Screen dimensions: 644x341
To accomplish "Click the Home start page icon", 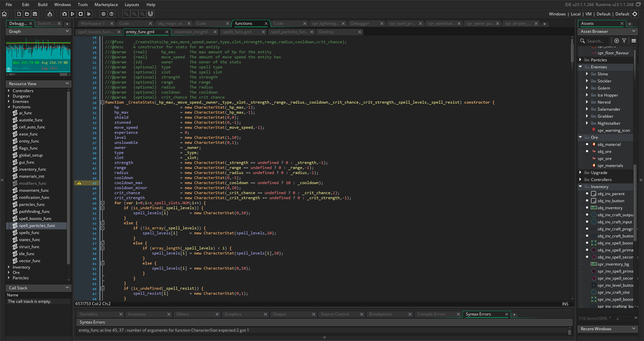I will click(x=4, y=14).
